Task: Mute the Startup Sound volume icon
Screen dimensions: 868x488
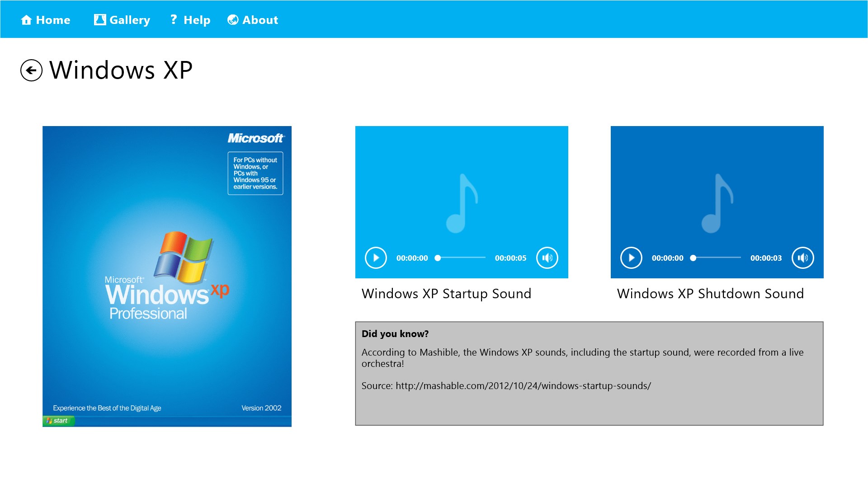Action: [x=547, y=258]
